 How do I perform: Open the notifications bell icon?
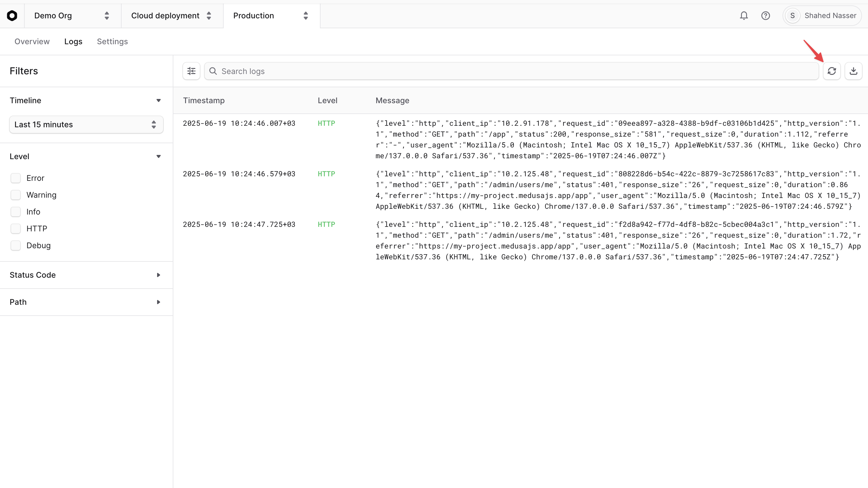click(744, 15)
